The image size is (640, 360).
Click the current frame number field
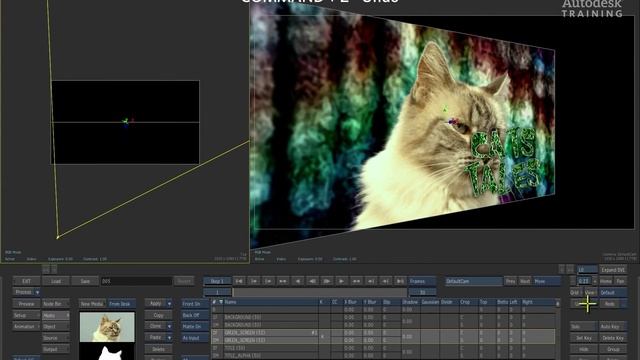pos(217,292)
